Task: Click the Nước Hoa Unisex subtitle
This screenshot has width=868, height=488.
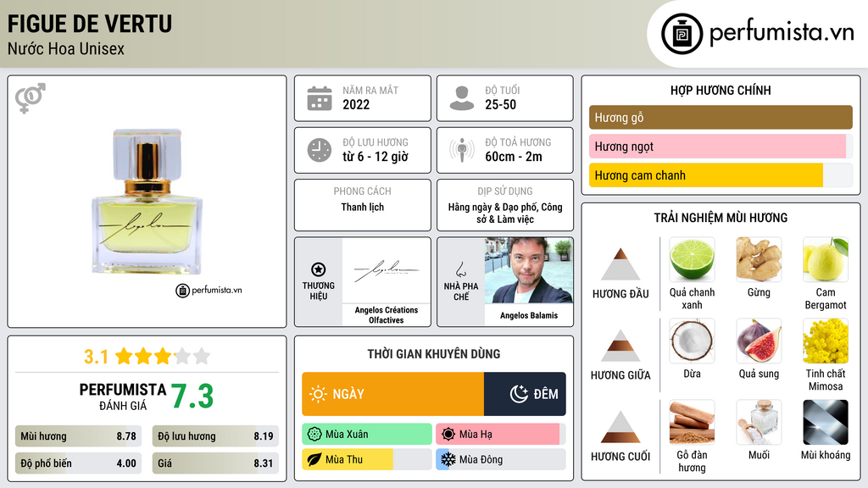Action: pos(66,48)
